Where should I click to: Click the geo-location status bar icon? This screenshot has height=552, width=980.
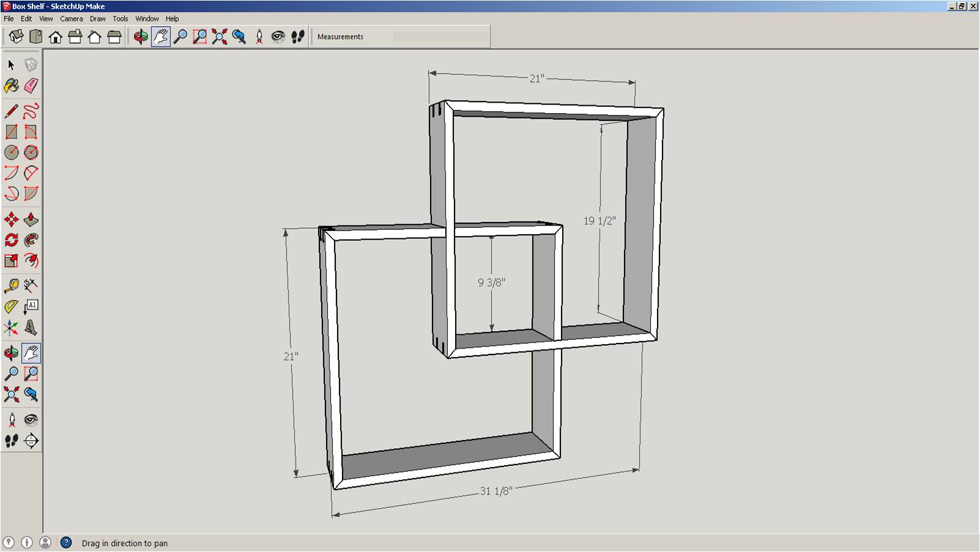click(x=9, y=543)
